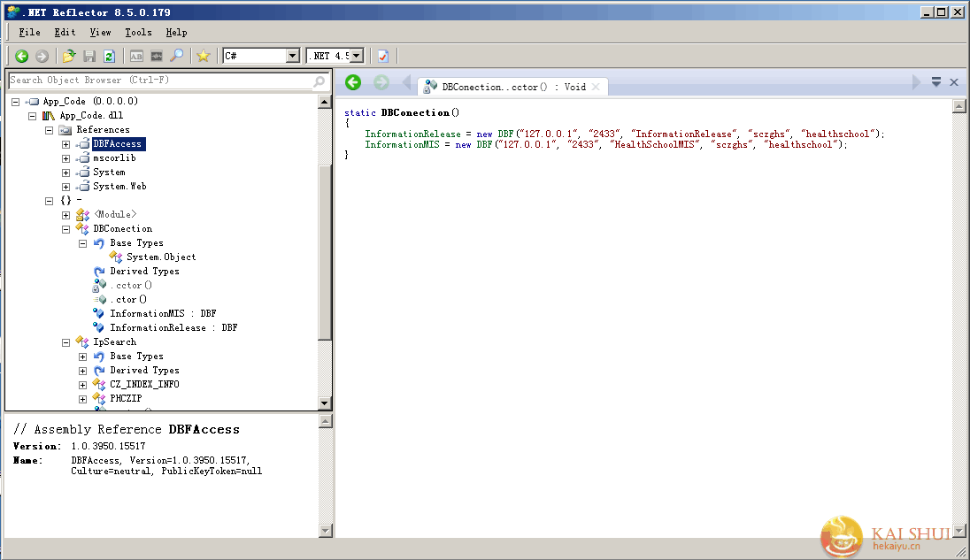Select the InformationRelease : DBF field
Image resolution: width=970 pixels, height=560 pixels.
pos(173,328)
